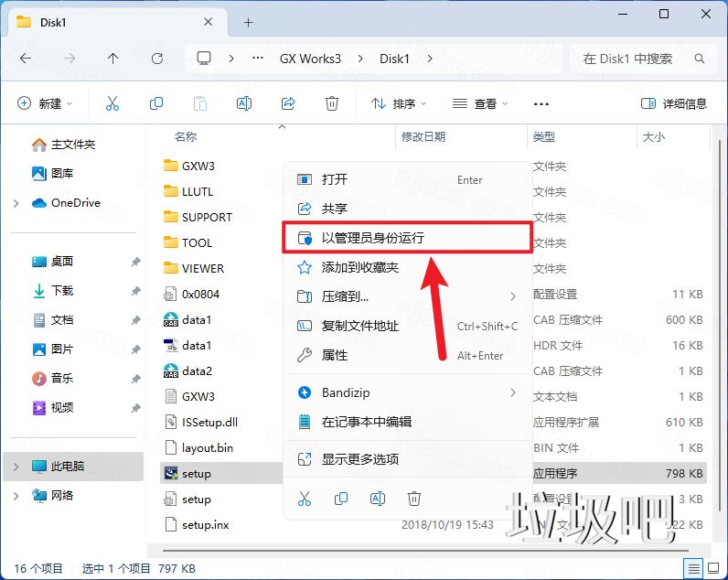Expand breadcrumb chevron after GX Works3

(360, 59)
